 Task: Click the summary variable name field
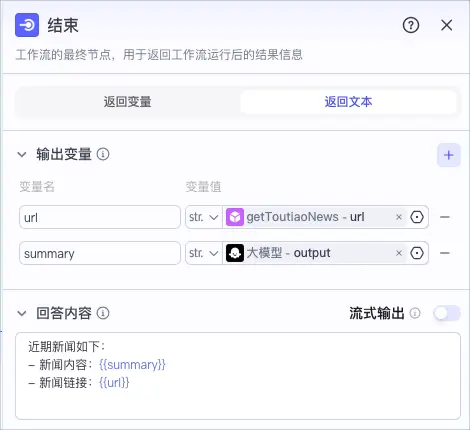click(x=100, y=253)
